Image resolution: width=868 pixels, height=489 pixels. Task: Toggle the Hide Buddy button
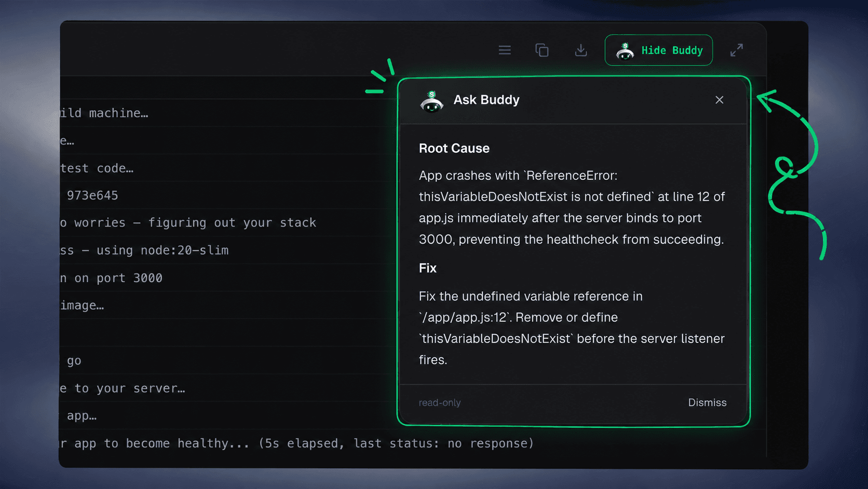[658, 50]
